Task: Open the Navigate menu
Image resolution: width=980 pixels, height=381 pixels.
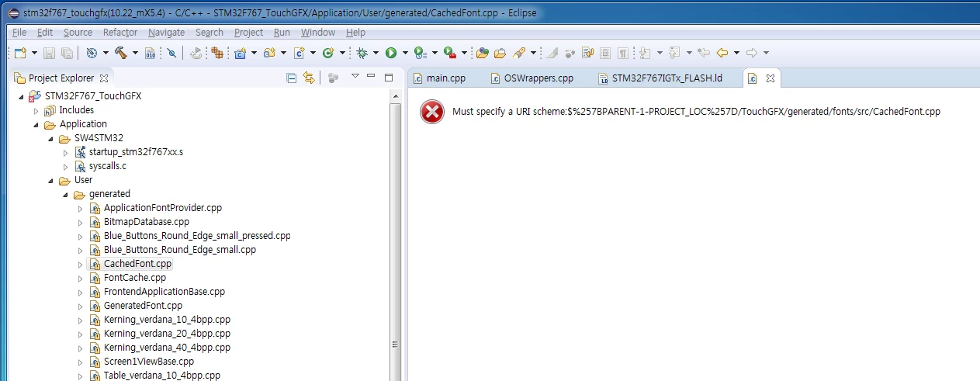Action: pyautogui.click(x=166, y=33)
